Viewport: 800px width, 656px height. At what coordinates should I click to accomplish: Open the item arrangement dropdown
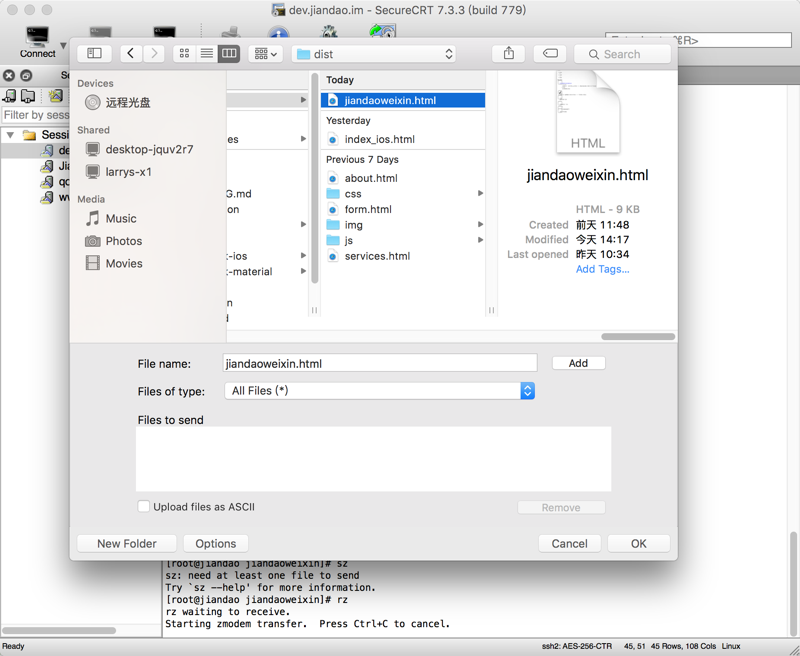click(x=265, y=54)
